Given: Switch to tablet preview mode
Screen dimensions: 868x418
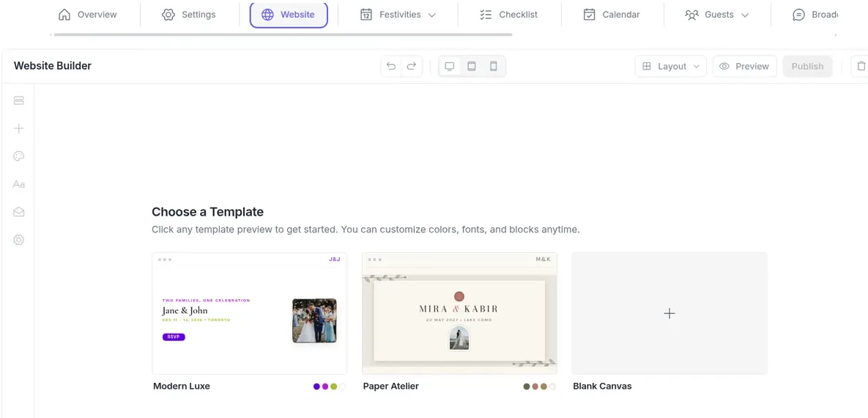Looking at the screenshot, I should pos(472,67).
